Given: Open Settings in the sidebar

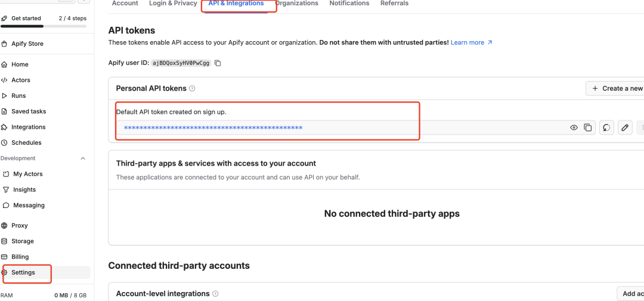Looking at the screenshot, I should (23, 272).
